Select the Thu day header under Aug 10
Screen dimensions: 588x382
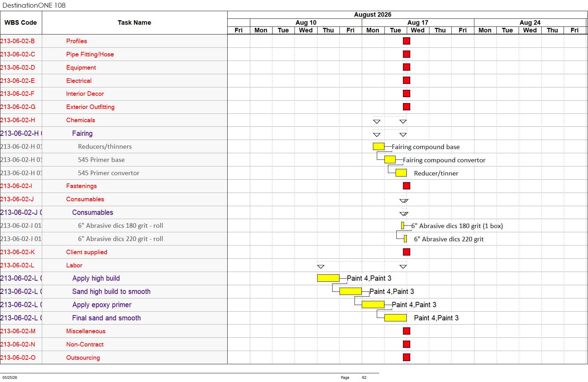click(x=328, y=30)
